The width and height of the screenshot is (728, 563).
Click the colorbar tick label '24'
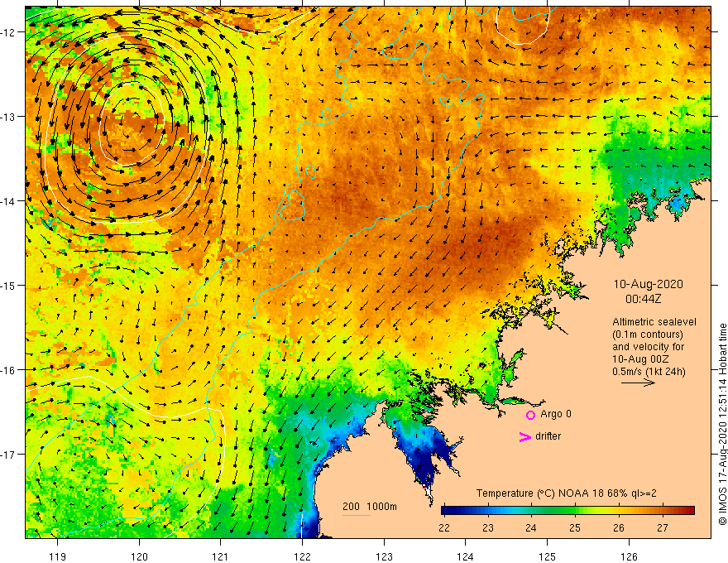(x=530, y=527)
